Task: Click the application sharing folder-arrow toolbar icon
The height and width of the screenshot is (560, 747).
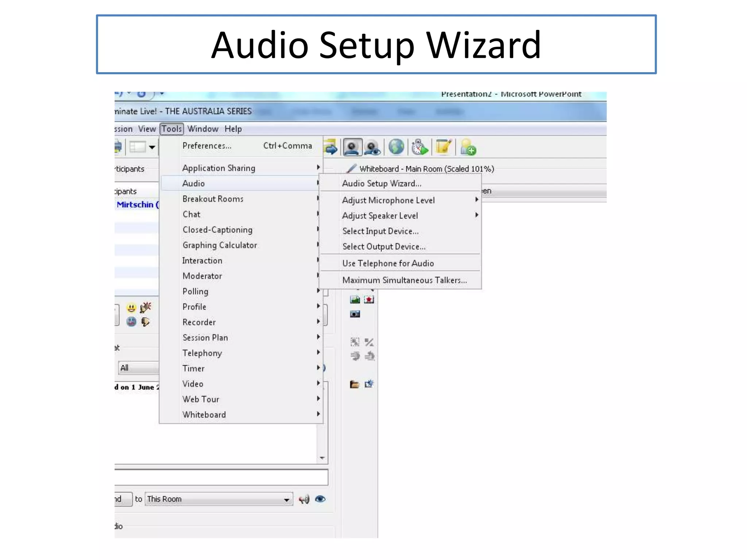Action: 330,148
